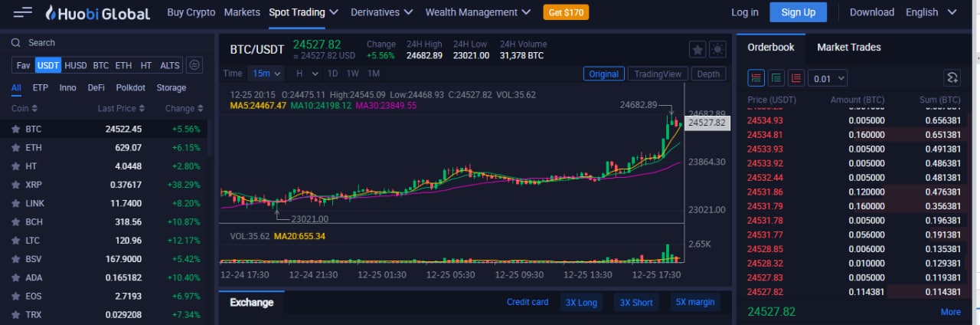The height and width of the screenshot is (325, 980).
Task: Star the EOS row in the coin list
Action: coord(15,296)
